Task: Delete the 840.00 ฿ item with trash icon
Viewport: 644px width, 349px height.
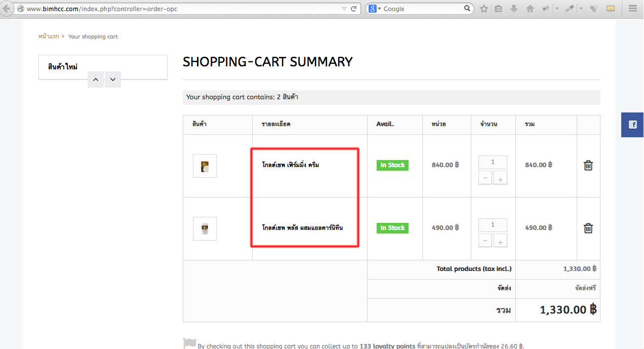Action: (588, 165)
